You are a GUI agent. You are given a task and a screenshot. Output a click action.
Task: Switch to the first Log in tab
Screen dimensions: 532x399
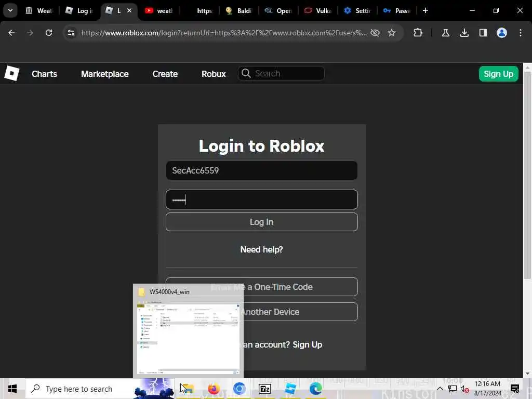click(x=79, y=11)
